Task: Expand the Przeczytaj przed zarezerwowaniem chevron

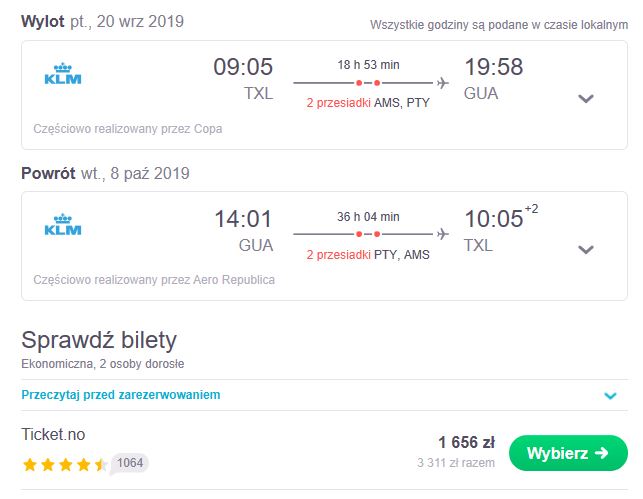Action: pos(610,396)
